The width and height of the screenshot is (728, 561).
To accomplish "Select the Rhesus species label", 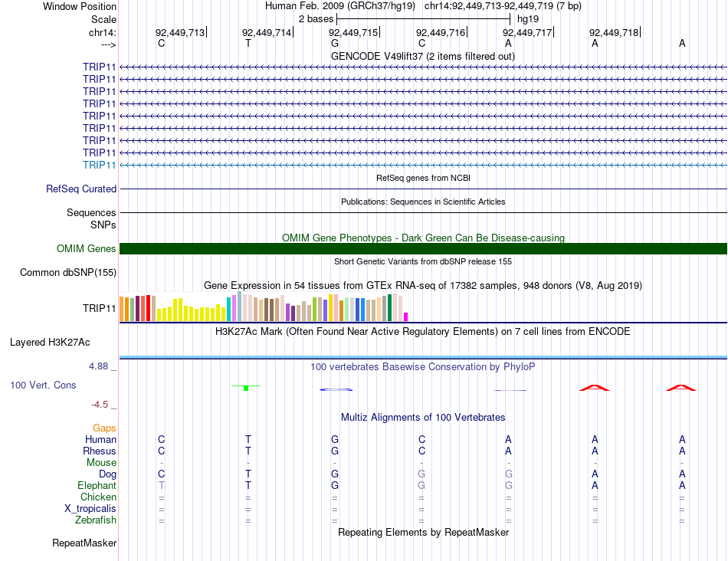I will pyautogui.click(x=100, y=451).
